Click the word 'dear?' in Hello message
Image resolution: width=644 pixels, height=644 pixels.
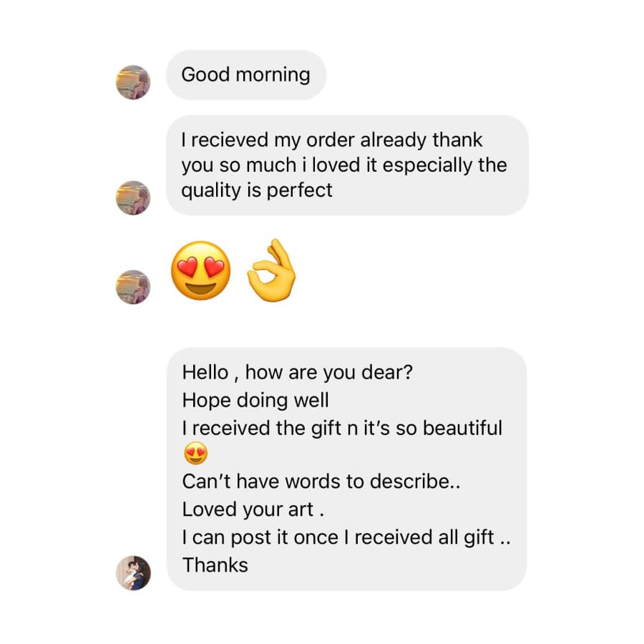(x=387, y=373)
